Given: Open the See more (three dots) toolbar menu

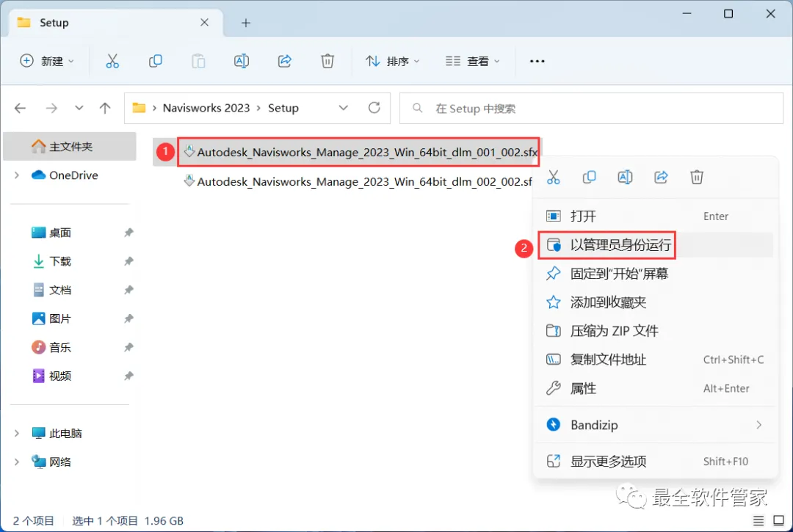Looking at the screenshot, I should (537, 61).
